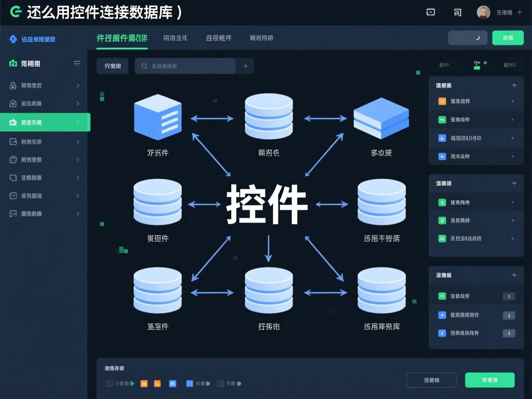Check the first checkbox in the bottom legend bar
Viewport: 532px width, 399px height.
[109, 383]
